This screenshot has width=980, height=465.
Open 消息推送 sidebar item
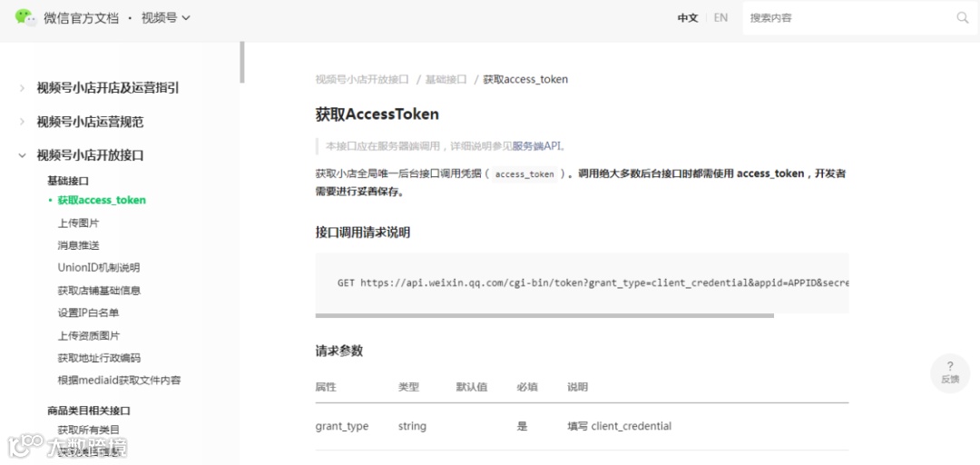[x=78, y=245]
